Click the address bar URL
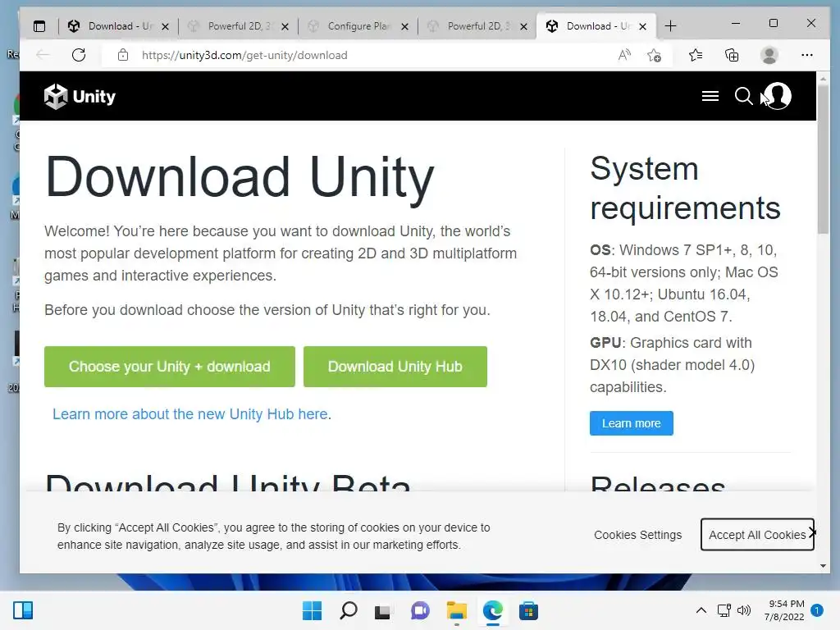Screen dimensions: 840x630 click(244, 55)
